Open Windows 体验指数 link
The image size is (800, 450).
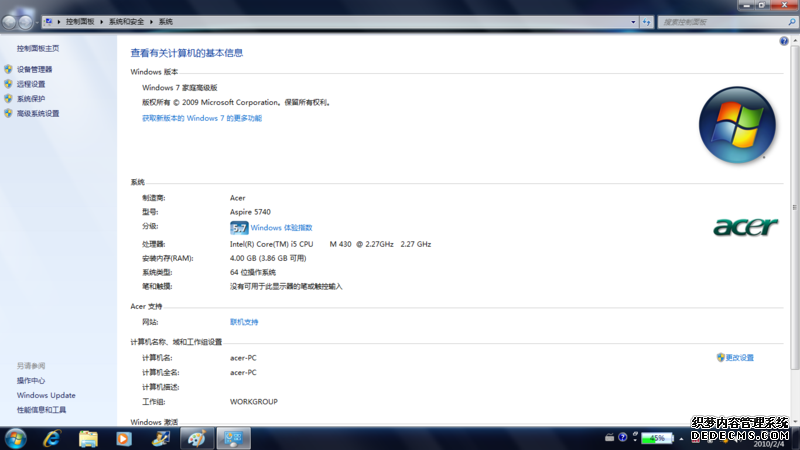click(x=281, y=228)
